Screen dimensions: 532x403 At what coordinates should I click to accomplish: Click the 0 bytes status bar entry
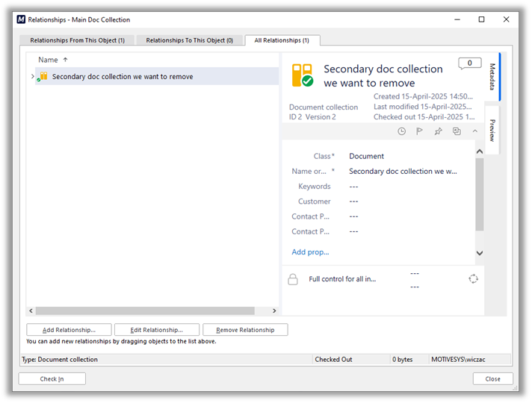pyautogui.click(x=403, y=360)
